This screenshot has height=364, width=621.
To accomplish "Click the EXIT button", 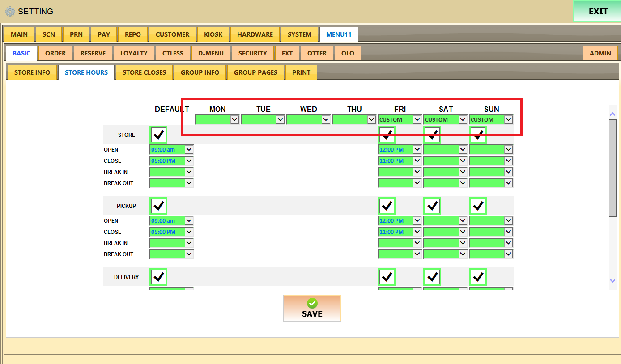I will pos(598,12).
